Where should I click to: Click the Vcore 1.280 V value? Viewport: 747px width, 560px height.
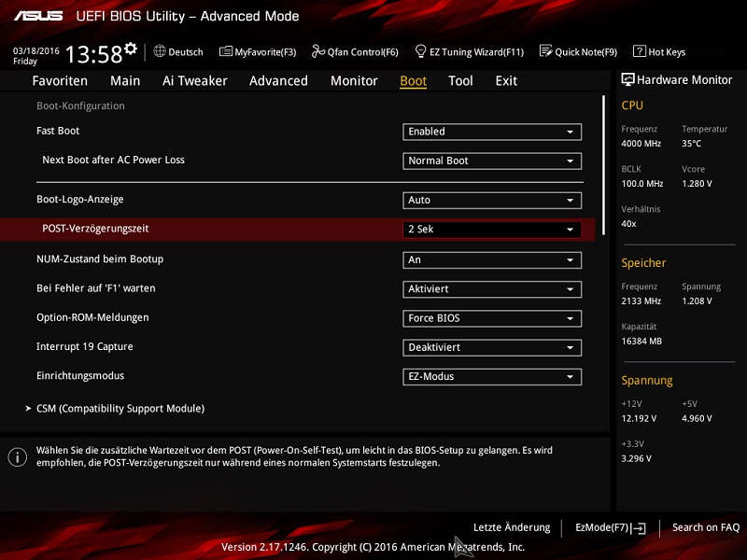click(x=697, y=184)
